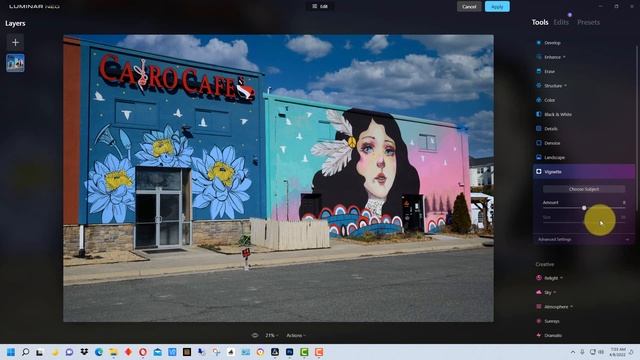Open the Relight creative tool
Image resolution: width=640 pixels, height=360 pixels.
(551, 278)
